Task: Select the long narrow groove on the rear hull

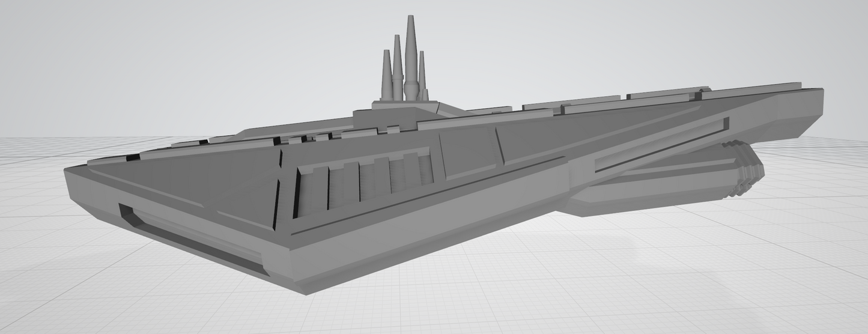Action: tap(661, 147)
